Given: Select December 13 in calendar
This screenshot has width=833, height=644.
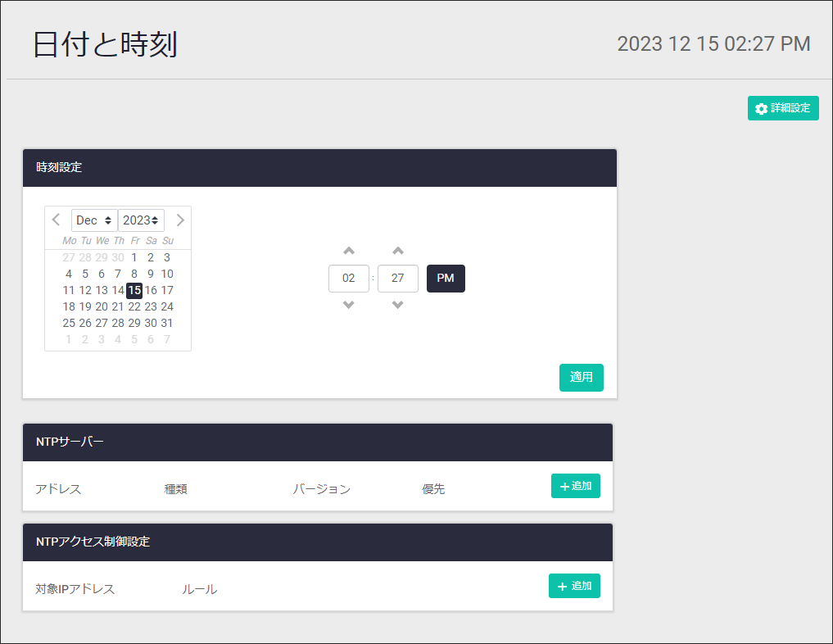Looking at the screenshot, I should pos(102,290).
